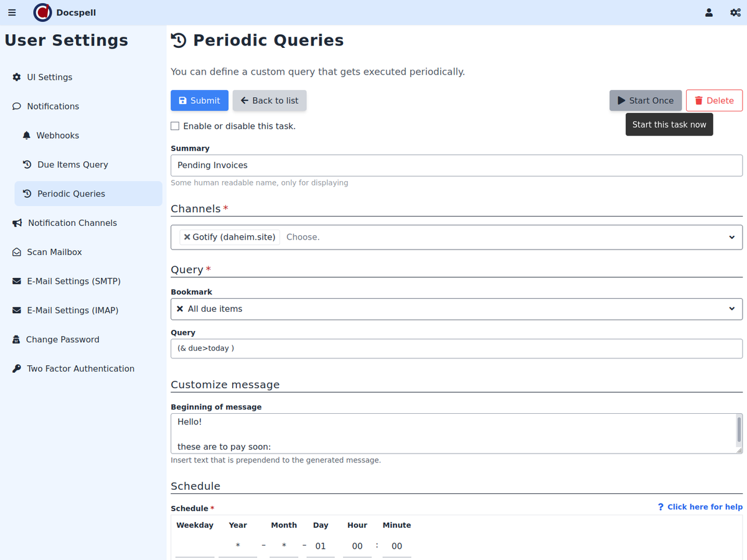Click the message textarea scrollbar
This screenshot has width=747, height=560.
tap(738, 429)
